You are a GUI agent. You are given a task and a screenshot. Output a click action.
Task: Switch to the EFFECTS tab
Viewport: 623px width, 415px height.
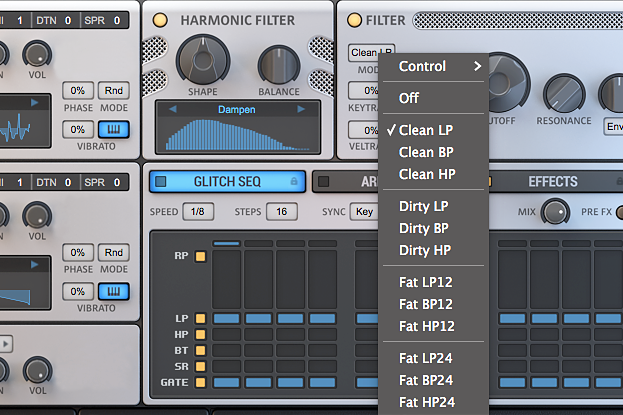click(553, 182)
